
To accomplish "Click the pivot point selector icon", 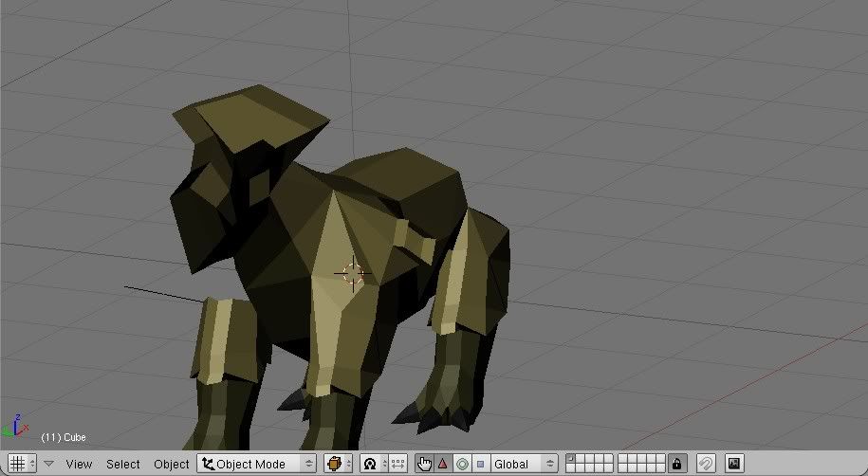I will tap(370, 464).
